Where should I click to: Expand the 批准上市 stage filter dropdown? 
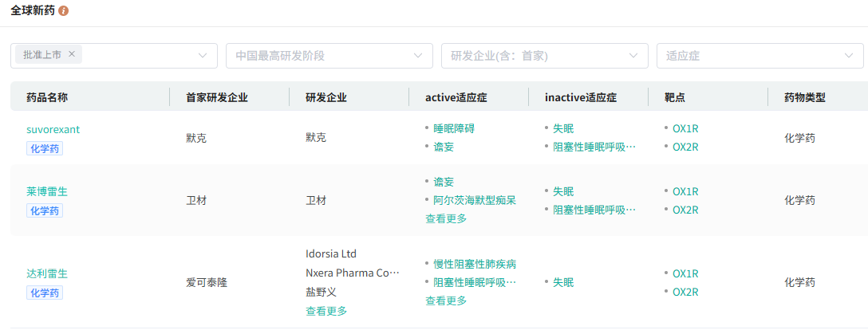pyautogui.click(x=203, y=56)
